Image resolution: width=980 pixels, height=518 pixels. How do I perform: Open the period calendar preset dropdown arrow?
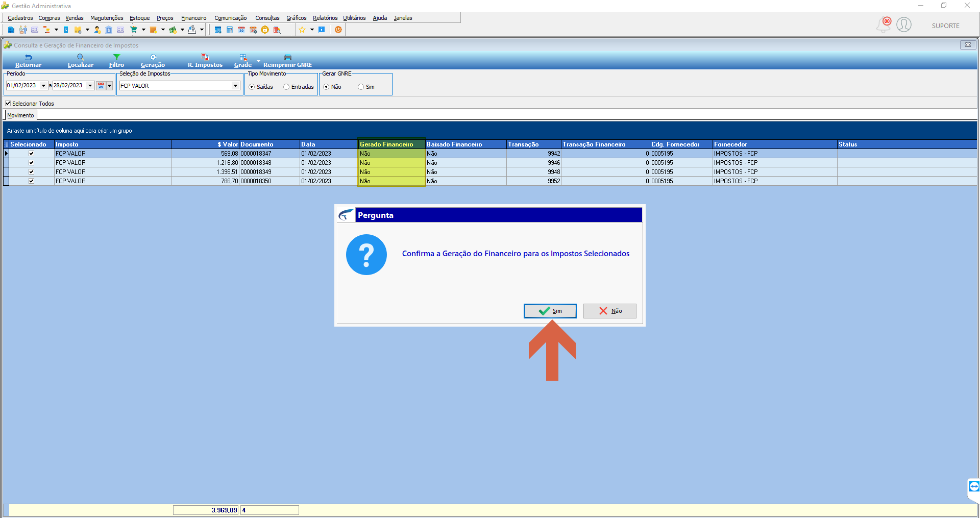click(109, 86)
